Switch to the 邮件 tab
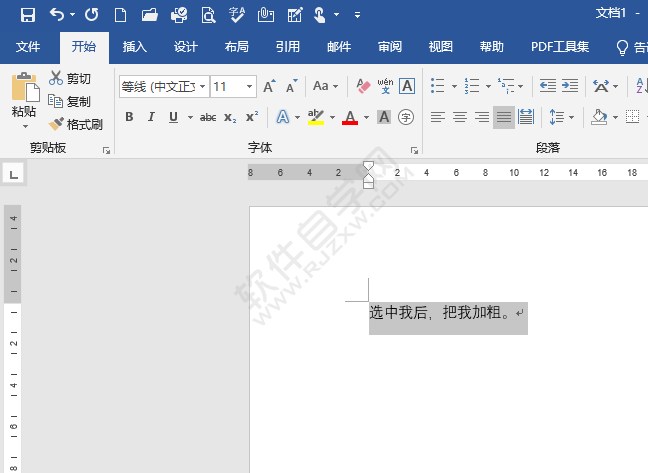Viewport: 648px width, 473px height. click(x=339, y=47)
